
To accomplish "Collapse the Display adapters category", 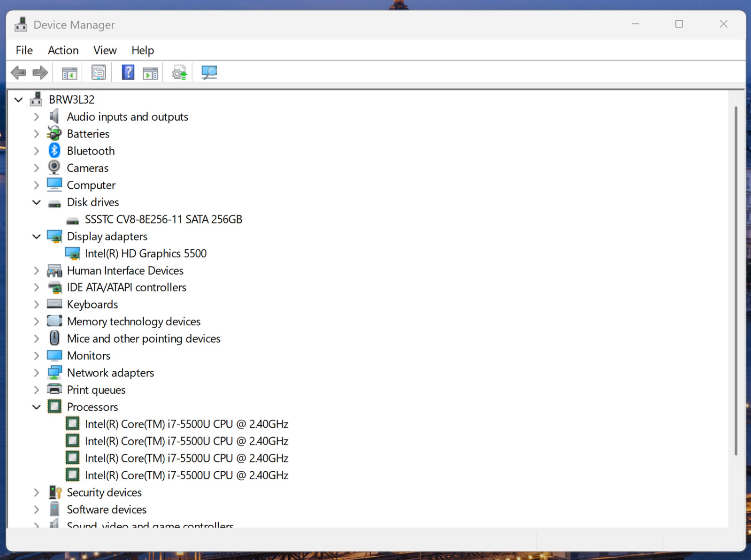I will tap(37, 237).
